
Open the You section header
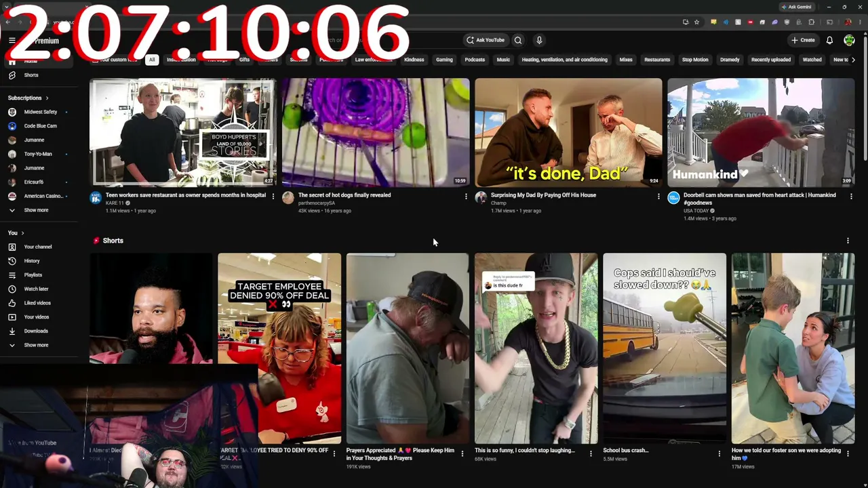pyautogui.click(x=16, y=233)
